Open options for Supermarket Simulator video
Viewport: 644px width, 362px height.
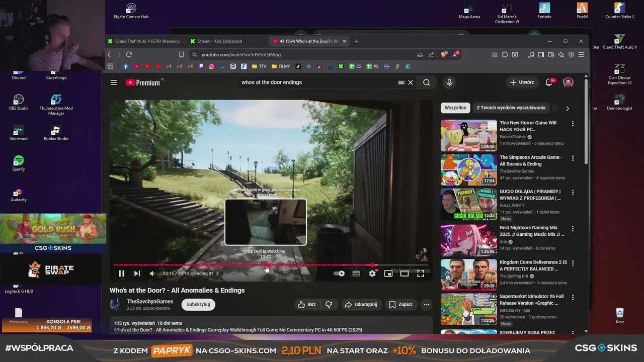[x=573, y=298]
